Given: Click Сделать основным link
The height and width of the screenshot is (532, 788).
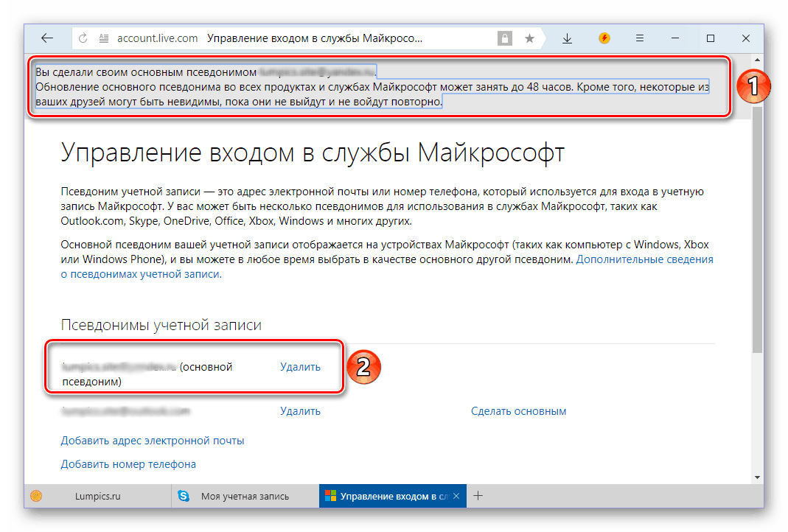Looking at the screenshot, I should click(518, 411).
